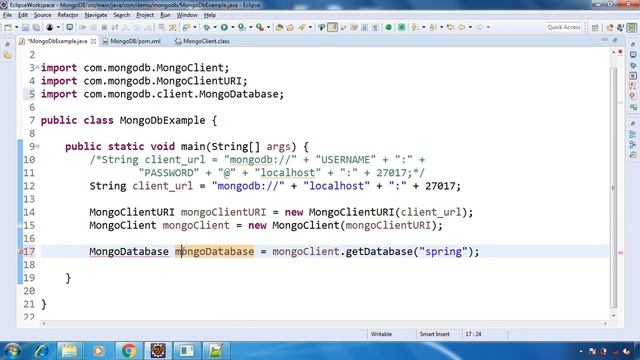Click the "Writable" status bar entry

click(381, 334)
